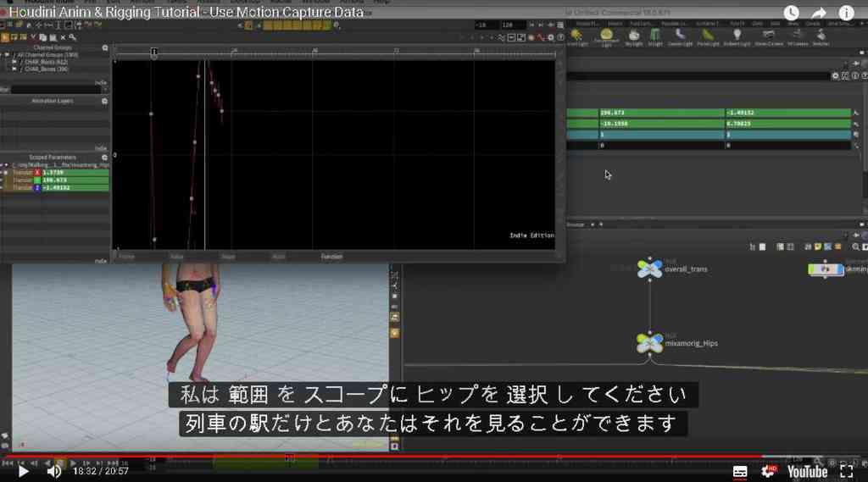Edit the -19.1558 parameter field

click(x=661, y=124)
